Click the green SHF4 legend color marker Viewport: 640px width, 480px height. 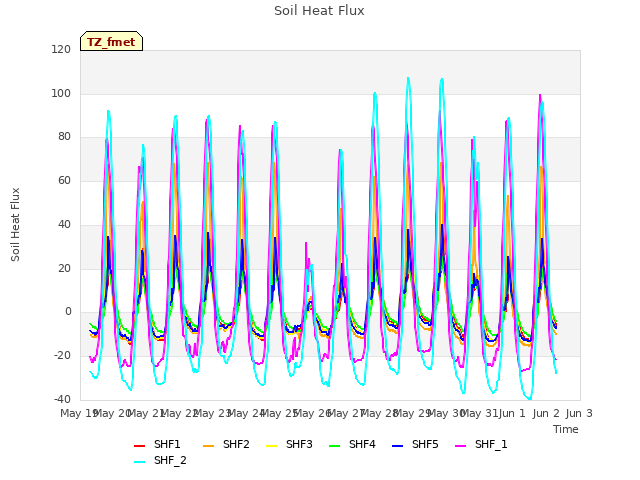click(x=334, y=446)
